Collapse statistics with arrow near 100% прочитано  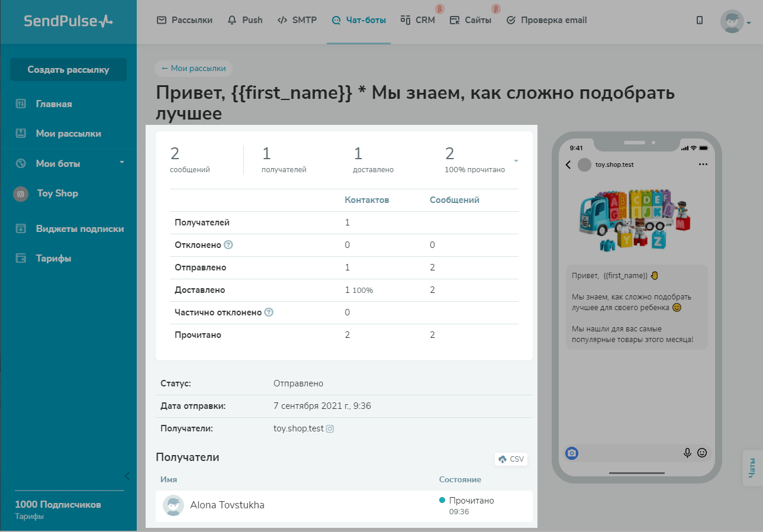(x=516, y=162)
